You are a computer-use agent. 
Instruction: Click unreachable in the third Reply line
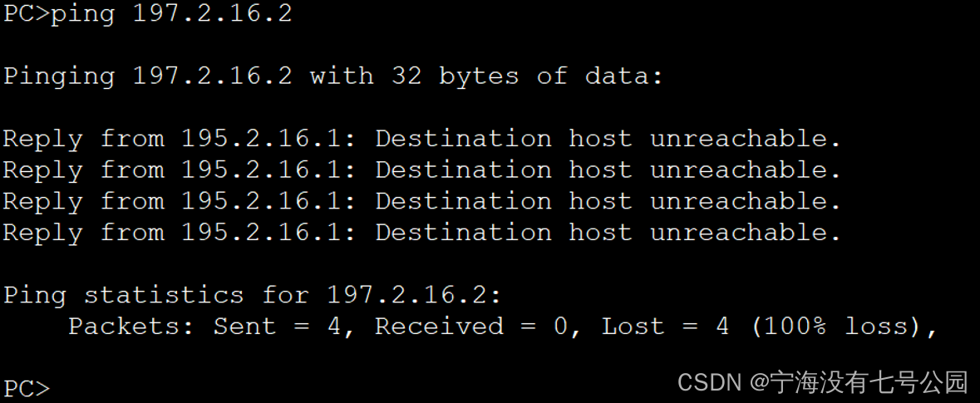pos(746,201)
